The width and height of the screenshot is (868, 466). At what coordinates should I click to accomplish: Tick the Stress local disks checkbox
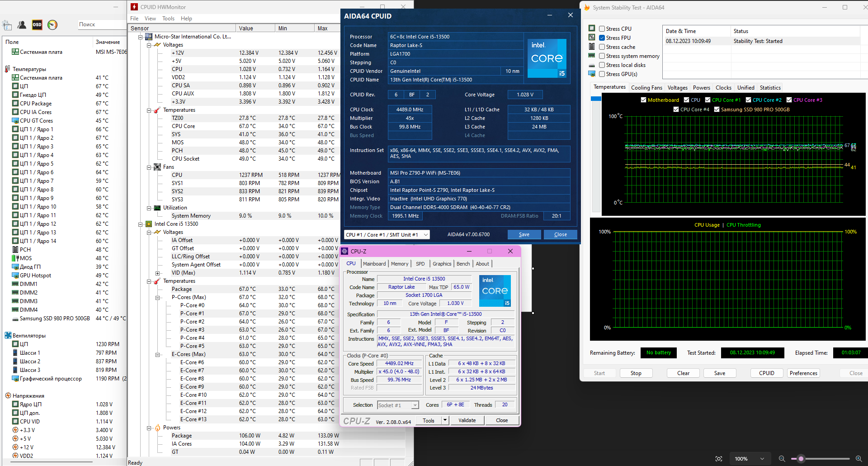tap(602, 65)
